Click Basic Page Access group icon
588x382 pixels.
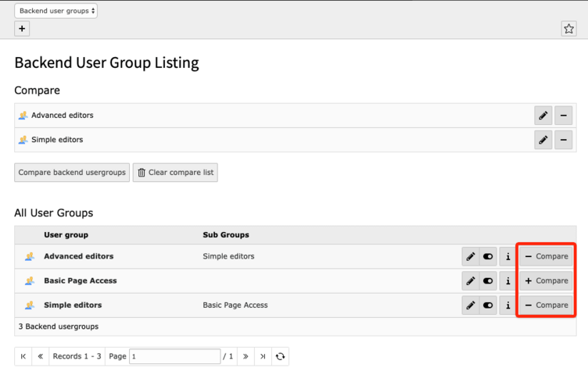tap(30, 281)
